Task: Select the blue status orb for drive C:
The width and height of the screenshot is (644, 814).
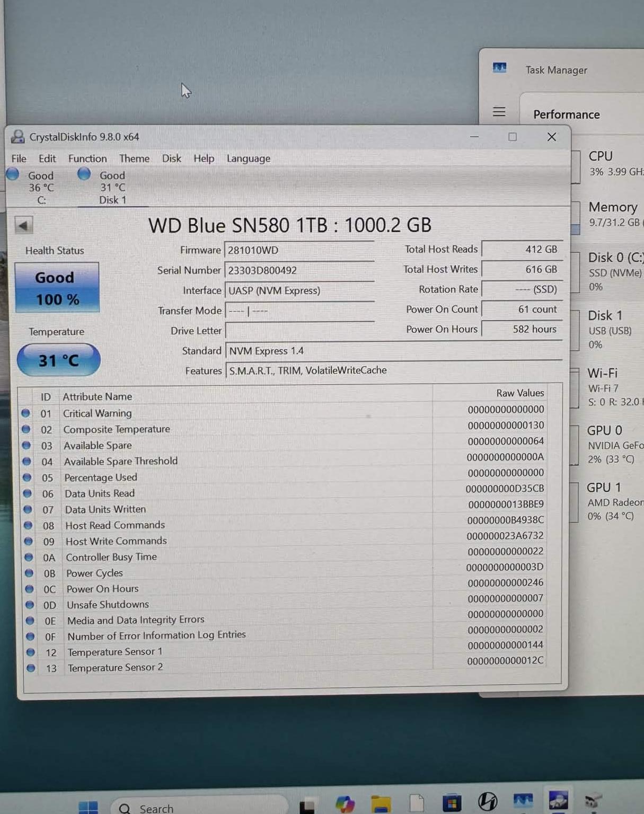Action: [x=13, y=174]
